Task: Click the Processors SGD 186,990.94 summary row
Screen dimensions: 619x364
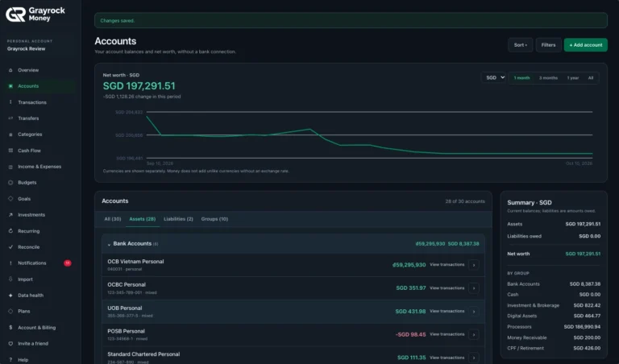Action: pos(554,326)
